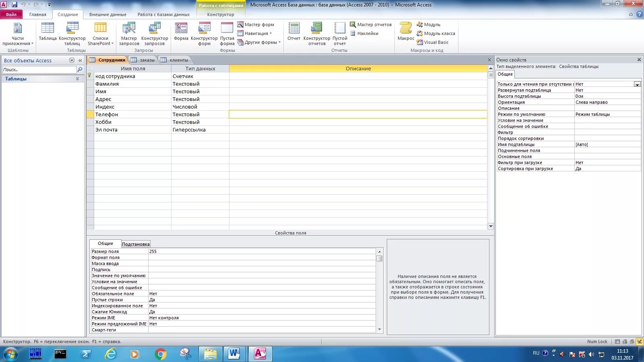Create a new Форма
Image resolution: width=644 pixels, height=362 pixels.
181,32
